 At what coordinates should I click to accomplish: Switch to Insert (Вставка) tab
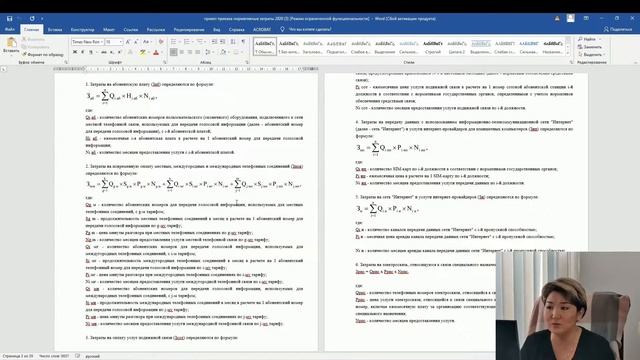(x=55, y=29)
